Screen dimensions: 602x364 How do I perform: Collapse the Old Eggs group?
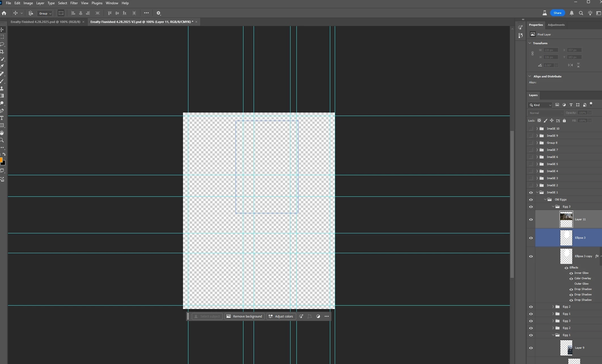(545, 199)
